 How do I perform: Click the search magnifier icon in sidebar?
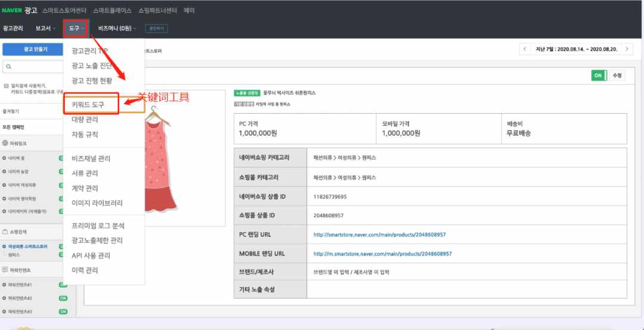(x=9, y=67)
